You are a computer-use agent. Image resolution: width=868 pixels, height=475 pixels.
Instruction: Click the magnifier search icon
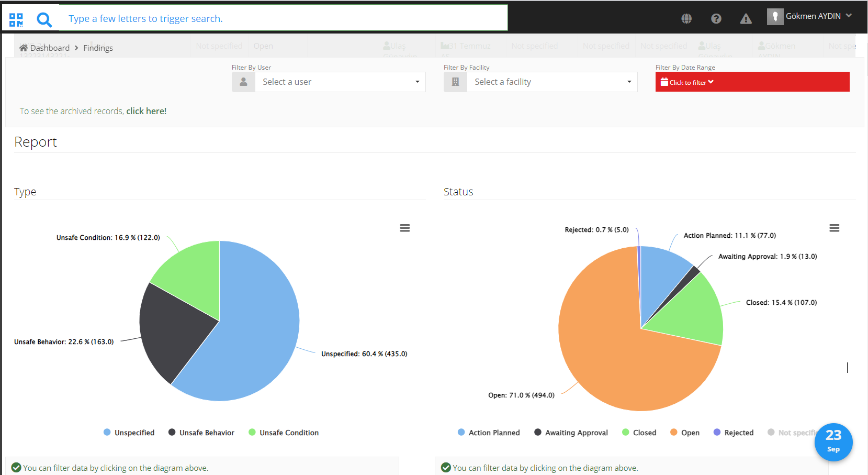[x=44, y=20]
